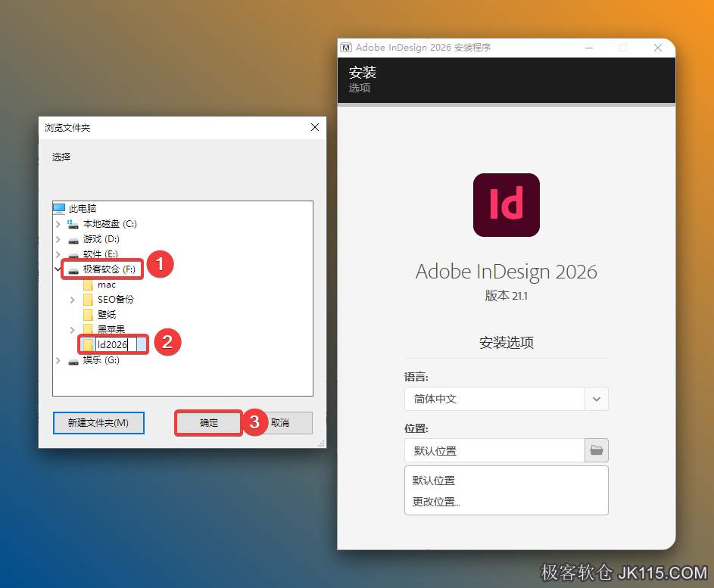Click the 取消 button
Screen dimensions: 714x588
(x=279, y=423)
